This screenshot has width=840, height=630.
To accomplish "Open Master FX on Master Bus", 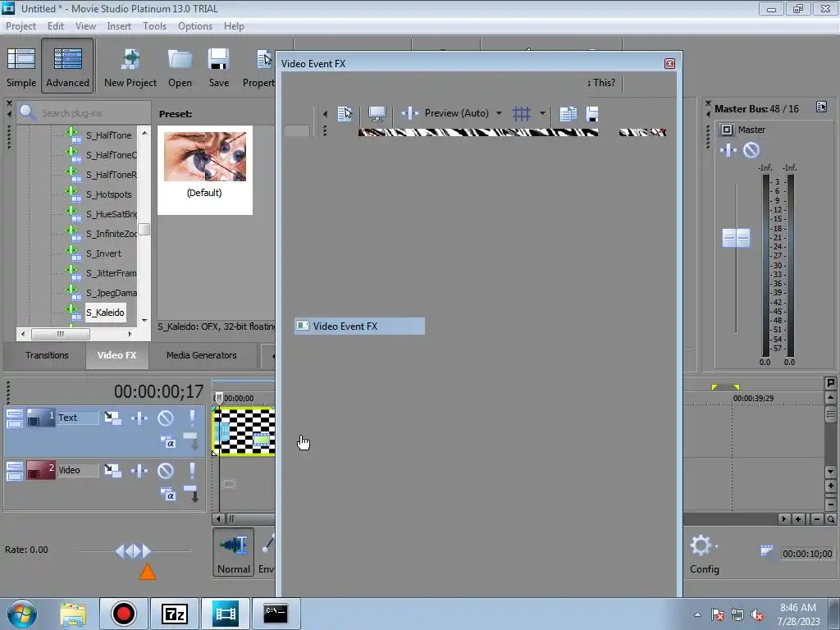I will (728, 150).
